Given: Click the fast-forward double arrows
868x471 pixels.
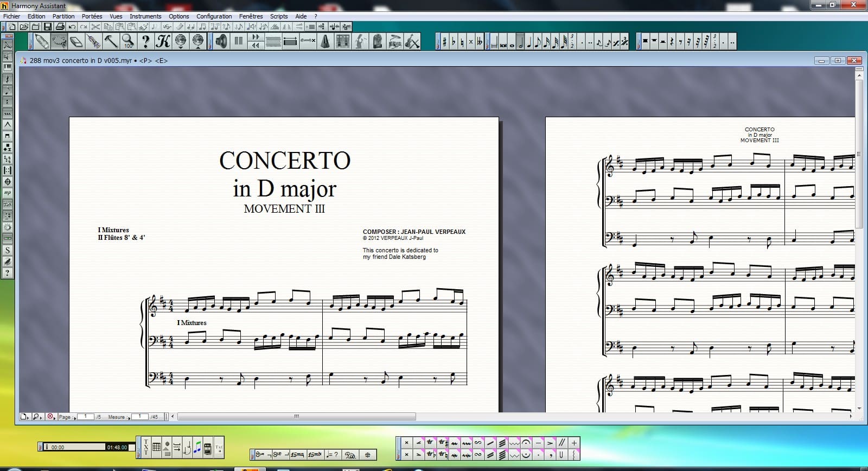Looking at the screenshot, I should click(256, 37).
